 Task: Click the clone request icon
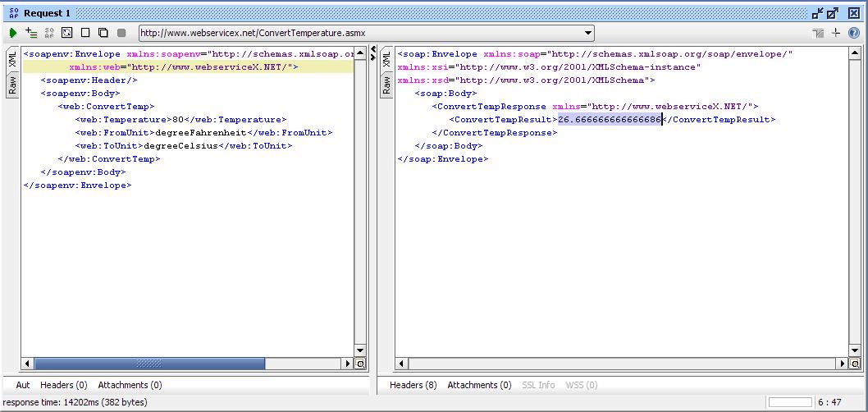tap(103, 33)
